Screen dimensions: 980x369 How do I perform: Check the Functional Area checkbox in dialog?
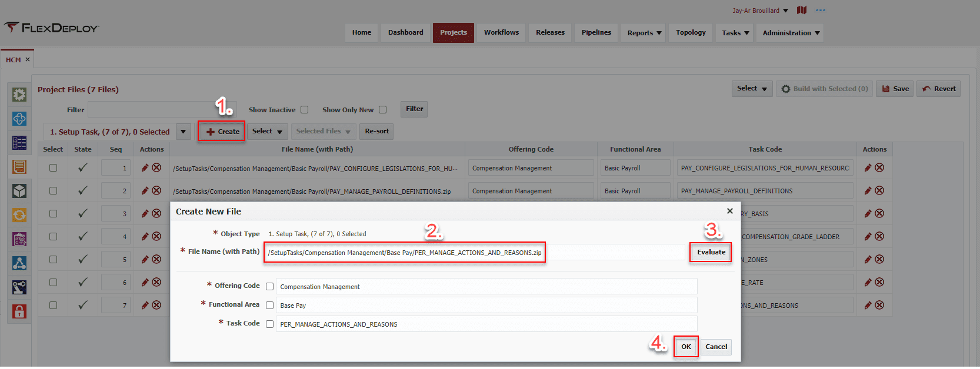tap(270, 306)
